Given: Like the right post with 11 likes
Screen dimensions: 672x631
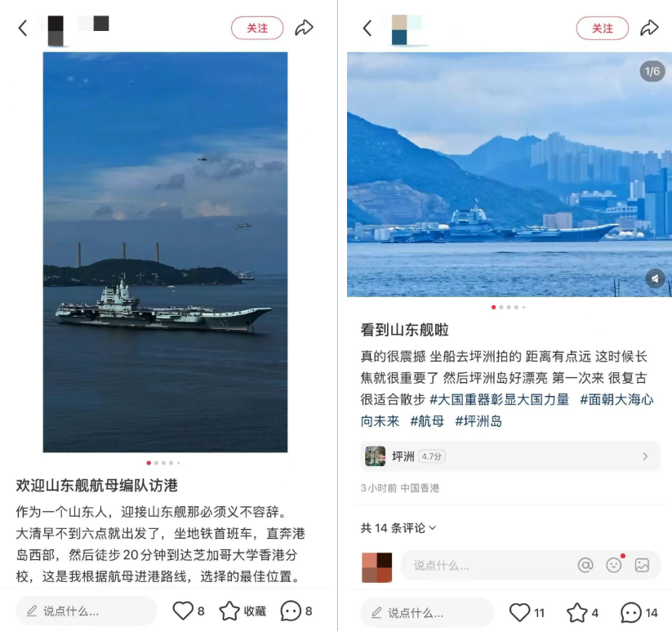Looking at the screenshot, I should click(x=519, y=612).
